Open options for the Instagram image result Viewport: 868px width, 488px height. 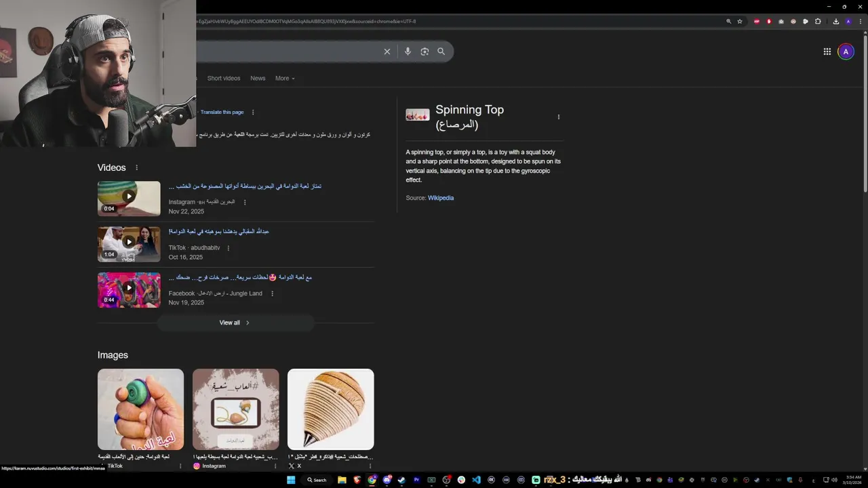(x=275, y=466)
